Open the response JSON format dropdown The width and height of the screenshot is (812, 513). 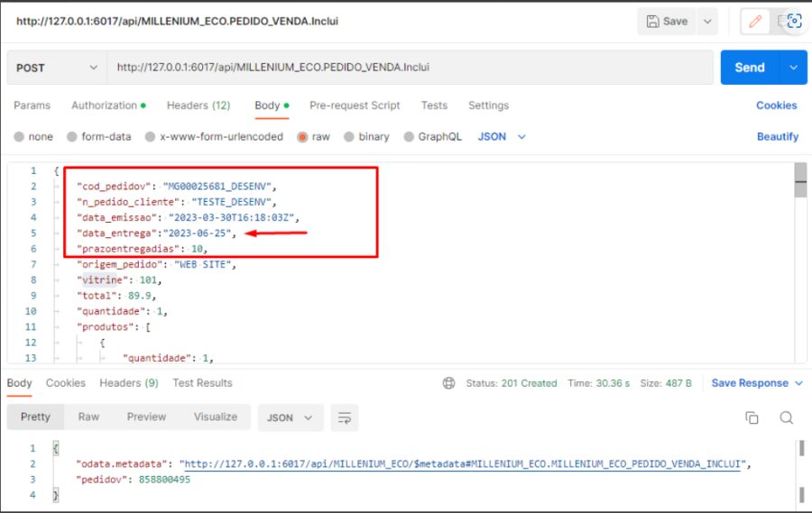[290, 417]
